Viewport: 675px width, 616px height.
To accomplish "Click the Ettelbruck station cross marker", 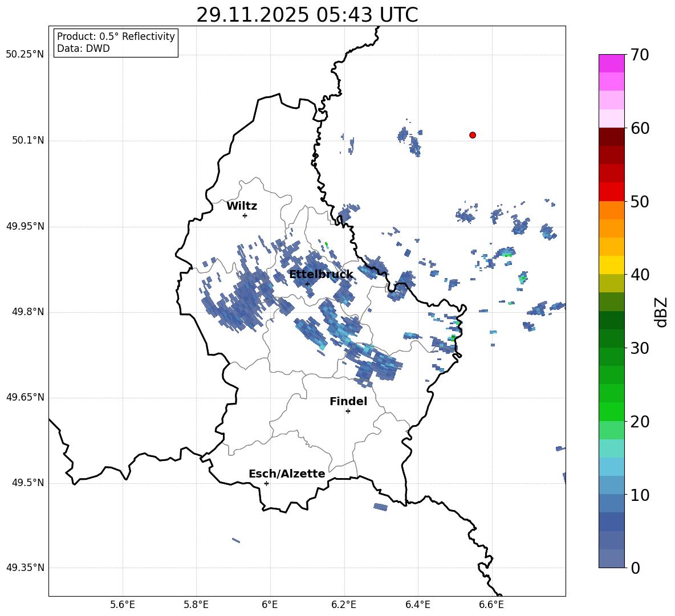I will click(x=307, y=284).
